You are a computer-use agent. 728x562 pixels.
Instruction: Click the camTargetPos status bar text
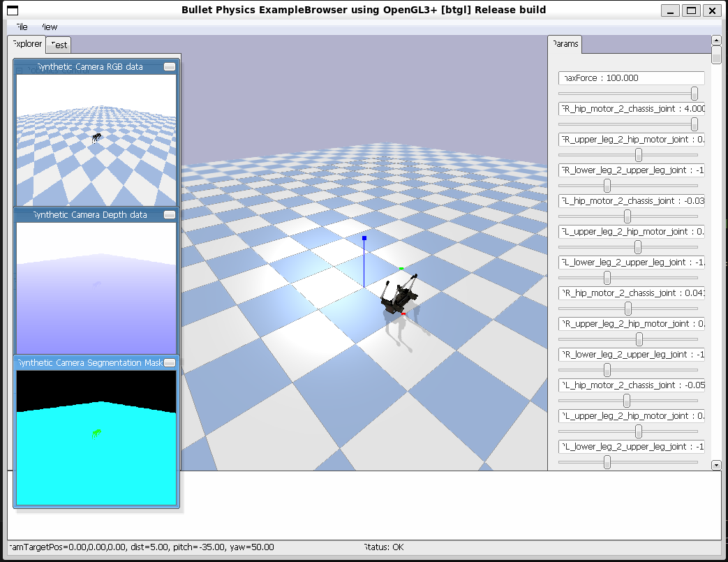[x=142, y=547]
